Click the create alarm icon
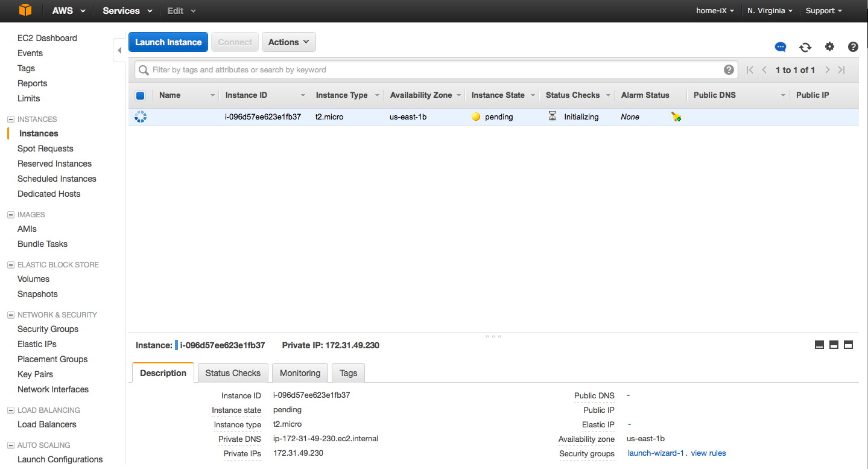This screenshot has height=469, width=868. click(x=676, y=117)
